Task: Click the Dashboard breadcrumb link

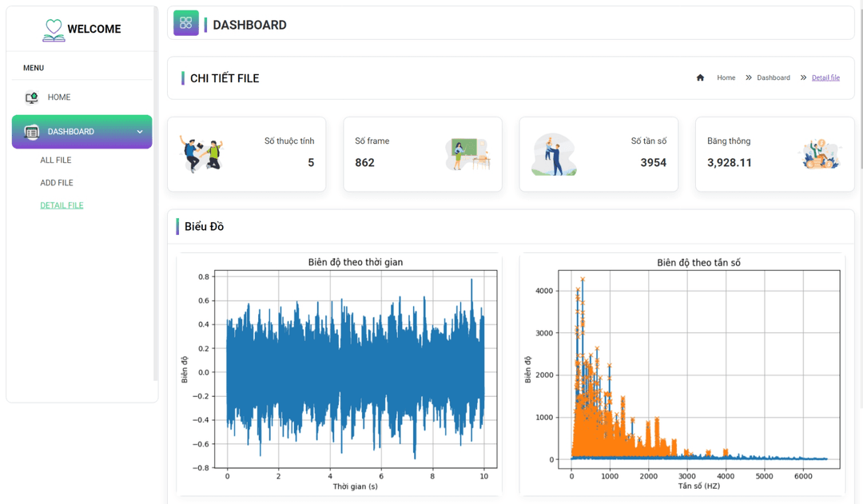Action: pyautogui.click(x=773, y=78)
